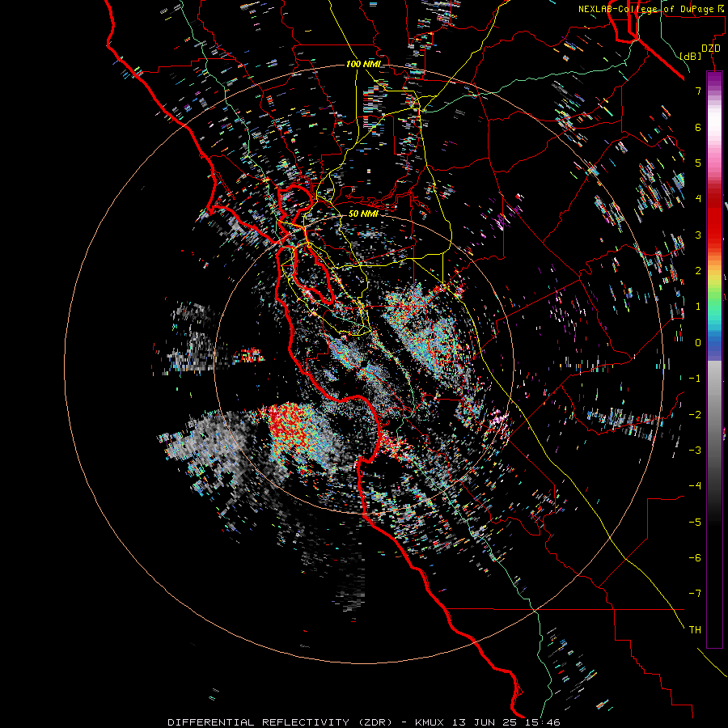Click the "6" value on color scale
This screenshot has width=728, height=728.
(698, 127)
